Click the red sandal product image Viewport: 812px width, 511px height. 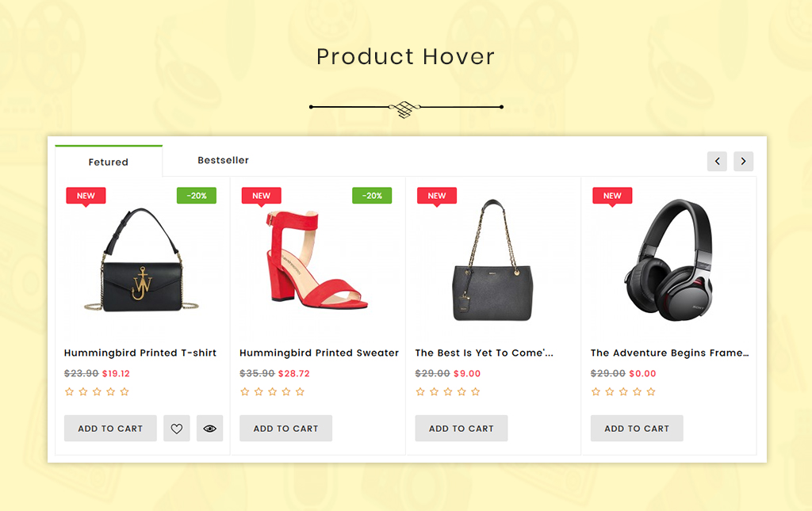[x=317, y=259]
